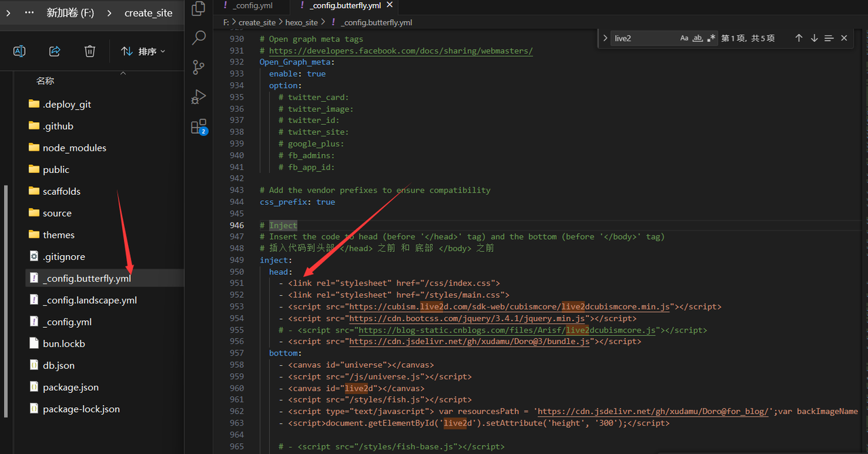Click the canvas id="universe" line
868x454 pixels.
pyautogui.click(x=356, y=364)
